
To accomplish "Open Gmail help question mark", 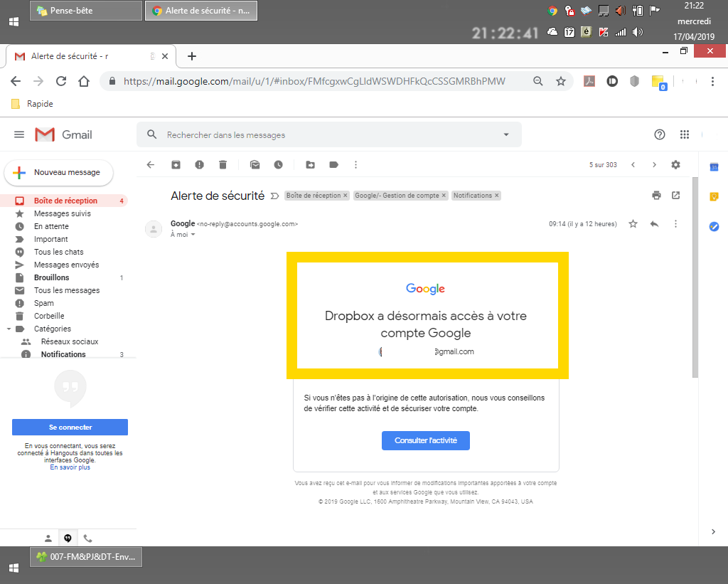I will (659, 134).
